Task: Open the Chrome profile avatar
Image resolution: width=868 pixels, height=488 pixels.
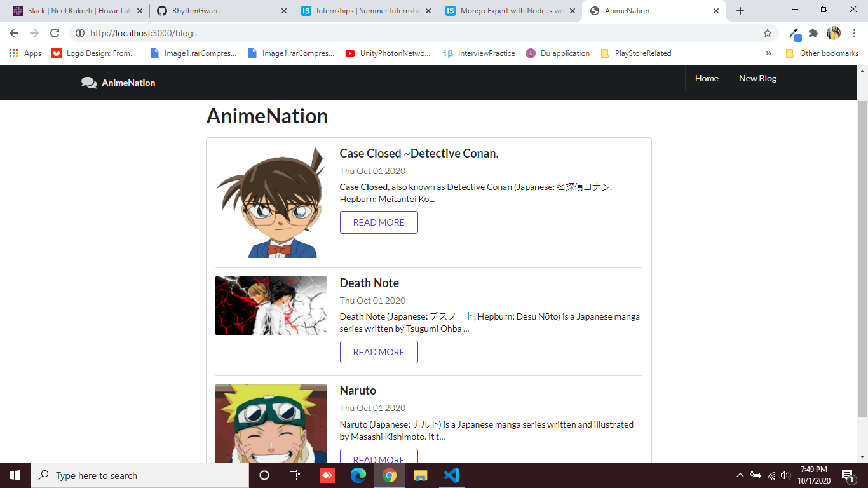Action: [834, 32]
